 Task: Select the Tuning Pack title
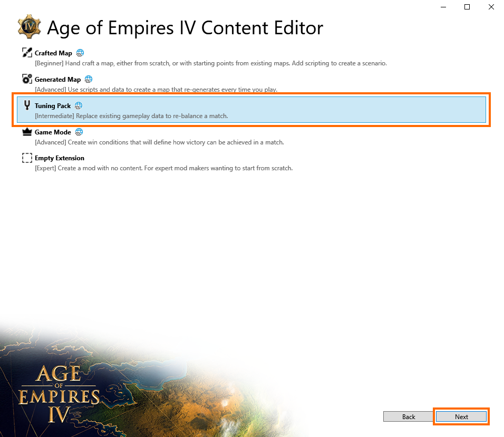point(53,106)
